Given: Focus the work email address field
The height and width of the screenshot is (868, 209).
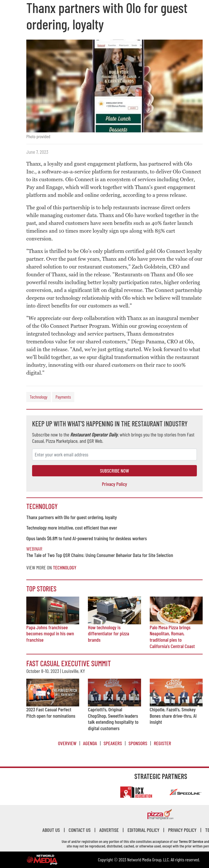Looking at the screenshot, I should click(114, 455).
